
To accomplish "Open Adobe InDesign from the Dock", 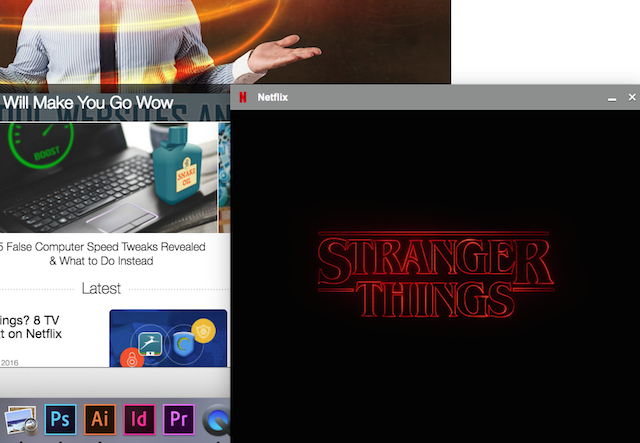I will click(x=139, y=419).
